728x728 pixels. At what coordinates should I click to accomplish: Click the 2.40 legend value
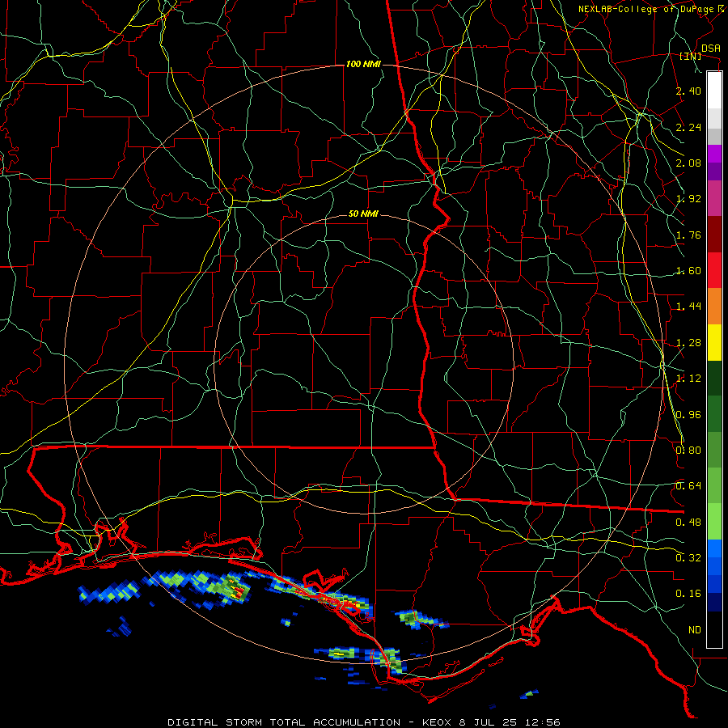pos(688,91)
